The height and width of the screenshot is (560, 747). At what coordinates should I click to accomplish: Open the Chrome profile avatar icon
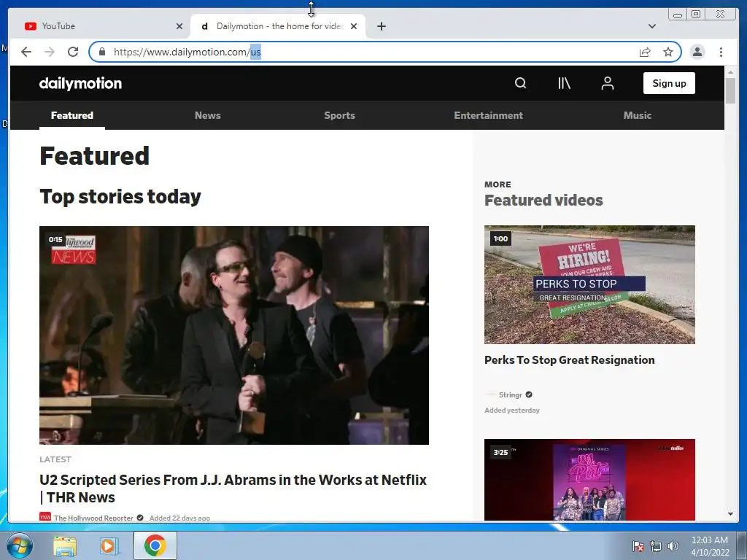(697, 52)
